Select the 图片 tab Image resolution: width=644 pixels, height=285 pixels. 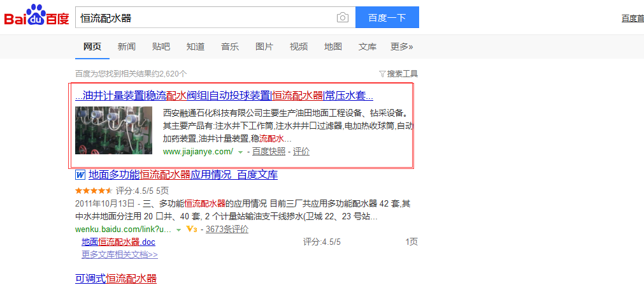tap(264, 47)
